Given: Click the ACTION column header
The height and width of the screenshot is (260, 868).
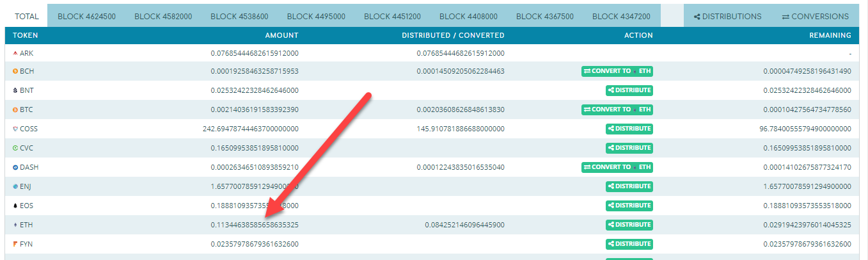Looking at the screenshot, I should (x=638, y=36).
